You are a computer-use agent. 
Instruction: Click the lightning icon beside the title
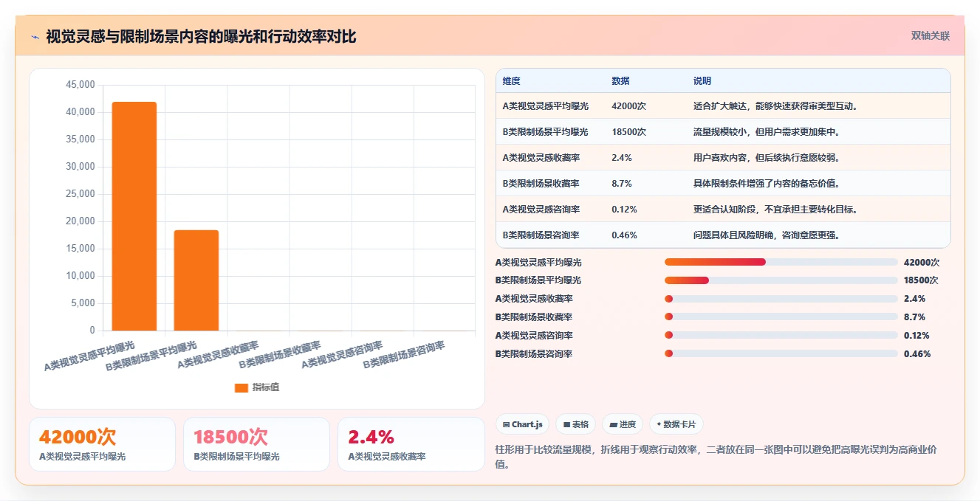click(x=35, y=37)
